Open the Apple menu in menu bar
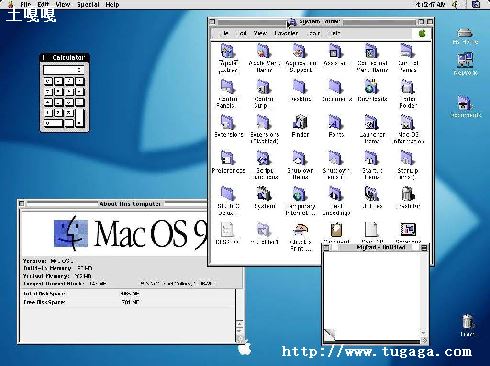This screenshot has height=366, width=490. 10,4
